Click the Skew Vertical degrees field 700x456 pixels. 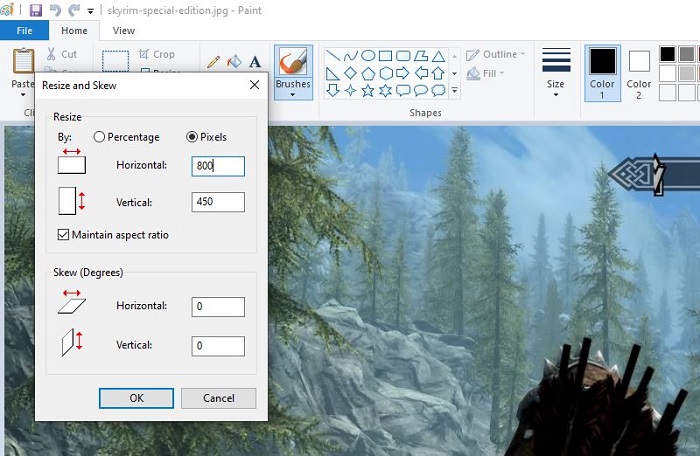pos(218,346)
